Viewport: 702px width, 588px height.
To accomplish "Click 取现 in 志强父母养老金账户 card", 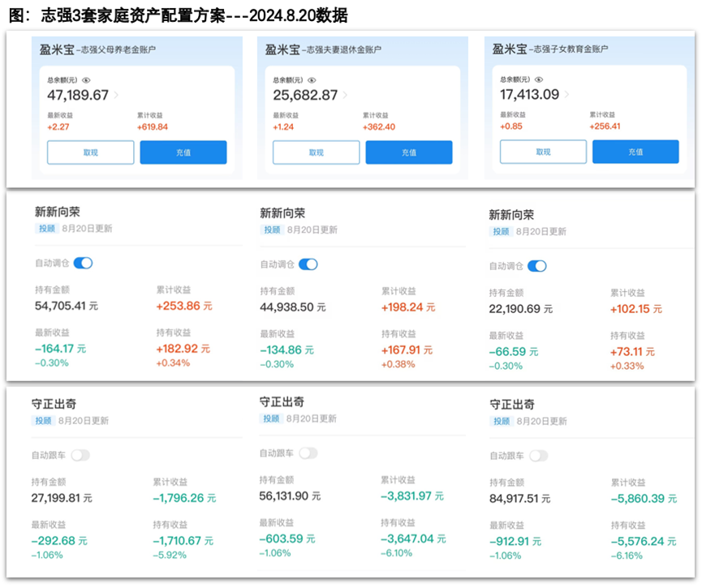I will [90, 152].
